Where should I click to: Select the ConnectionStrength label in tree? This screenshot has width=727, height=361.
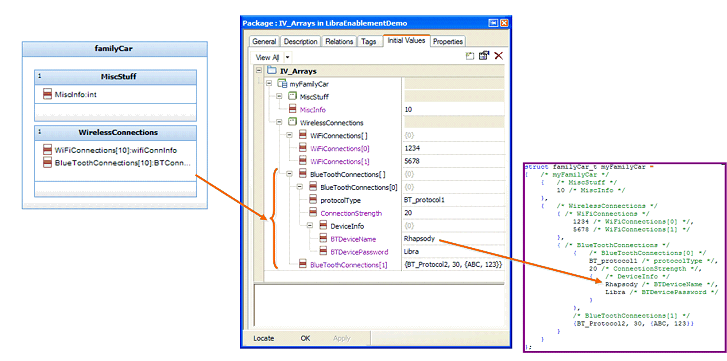click(x=351, y=213)
